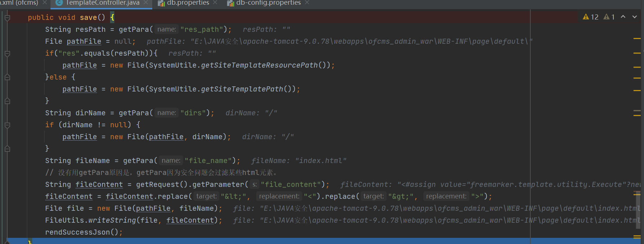Click the warning stripe mark beside fileContent.replace line
This screenshot has width=644, height=244.
pyautogui.click(x=637, y=194)
